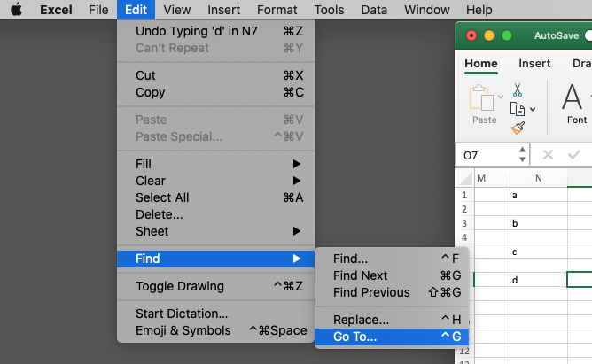Switch to the Insert ribbon tab
Image resolution: width=592 pixels, height=364 pixels.
pyautogui.click(x=534, y=64)
